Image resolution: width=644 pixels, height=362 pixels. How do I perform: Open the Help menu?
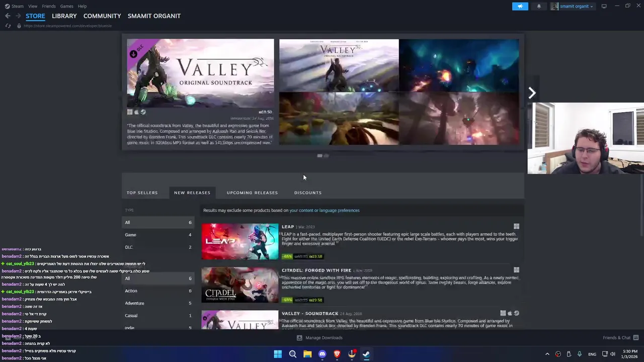[x=82, y=6]
